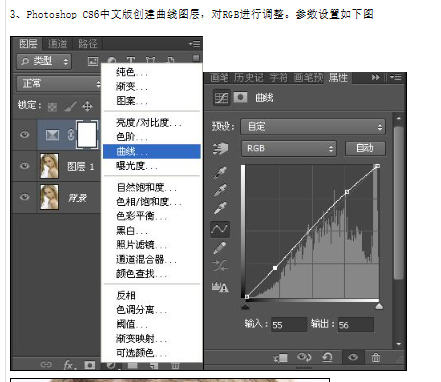Switch to the 字符 tab

click(x=278, y=78)
